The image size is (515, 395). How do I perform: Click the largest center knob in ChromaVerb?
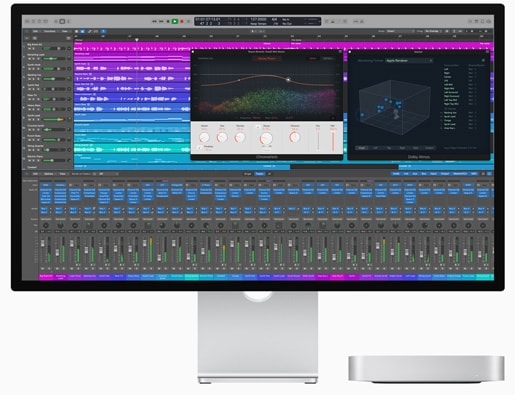[266, 138]
